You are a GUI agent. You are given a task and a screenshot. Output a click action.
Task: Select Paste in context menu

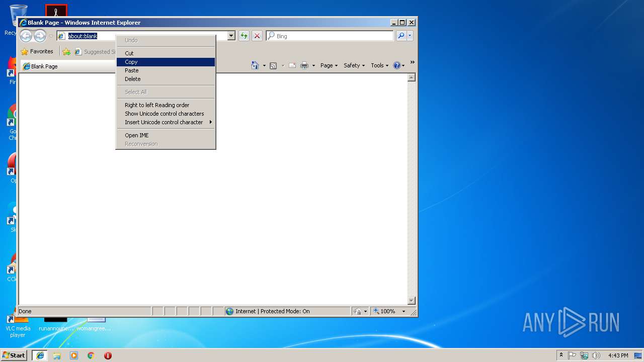(x=166, y=70)
